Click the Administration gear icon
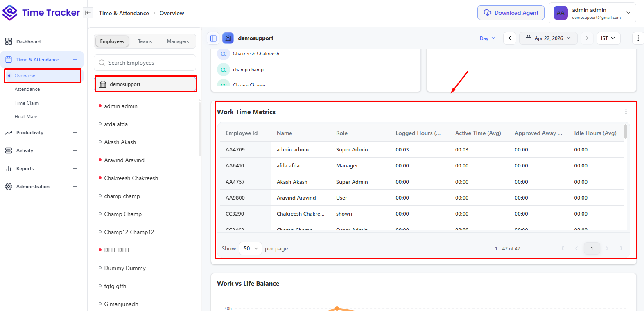The image size is (644, 311). pos(9,187)
